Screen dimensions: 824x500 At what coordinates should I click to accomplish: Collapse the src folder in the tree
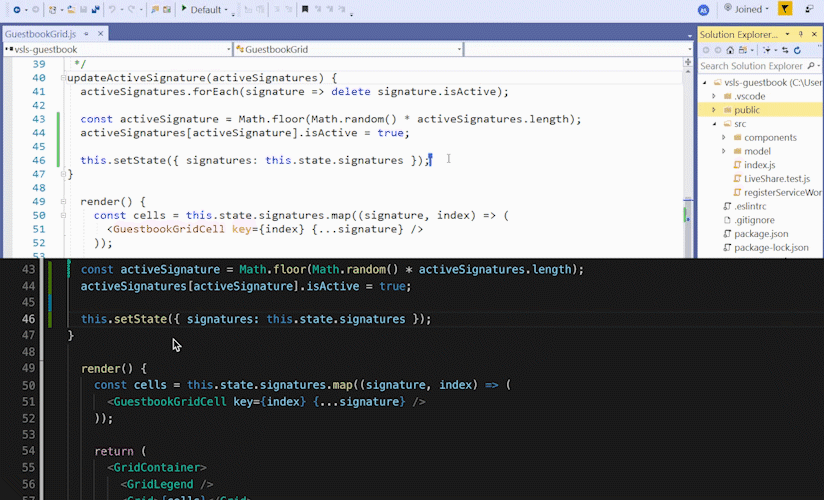[x=714, y=124]
